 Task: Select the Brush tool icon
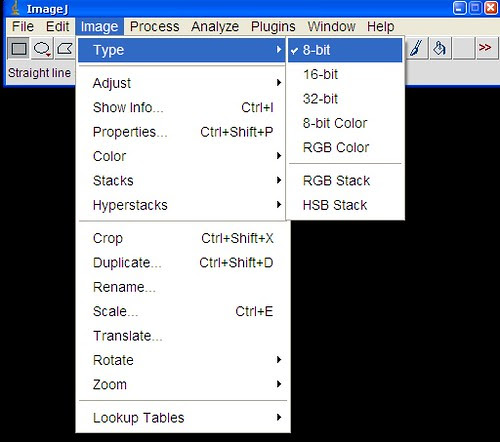click(x=416, y=49)
